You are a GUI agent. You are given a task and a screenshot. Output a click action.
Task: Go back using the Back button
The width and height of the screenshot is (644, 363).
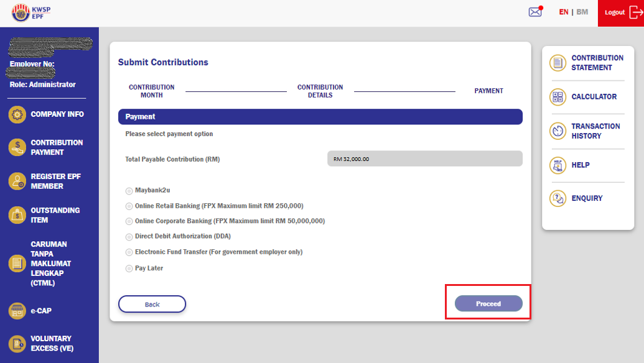pyautogui.click(x=152, y=304)
